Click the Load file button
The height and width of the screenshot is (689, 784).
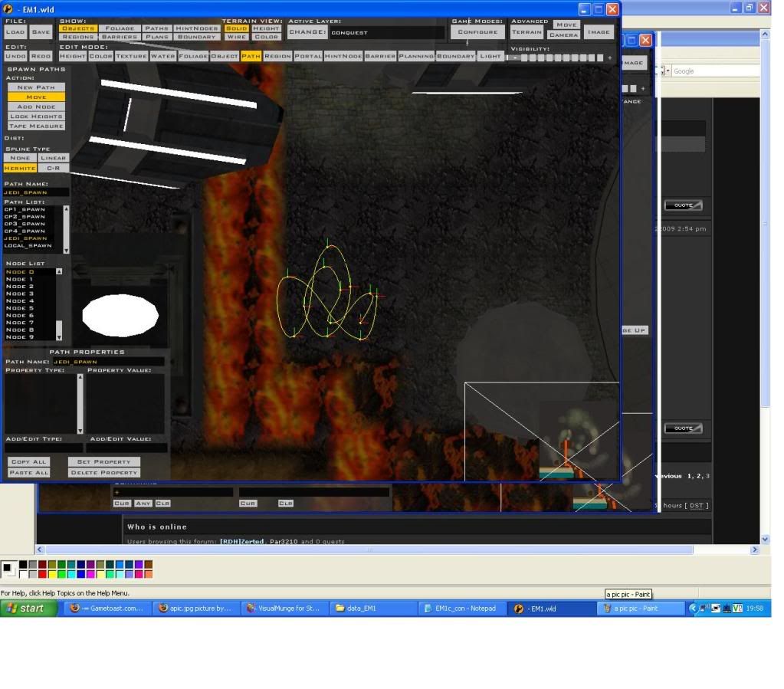[15, 32]
